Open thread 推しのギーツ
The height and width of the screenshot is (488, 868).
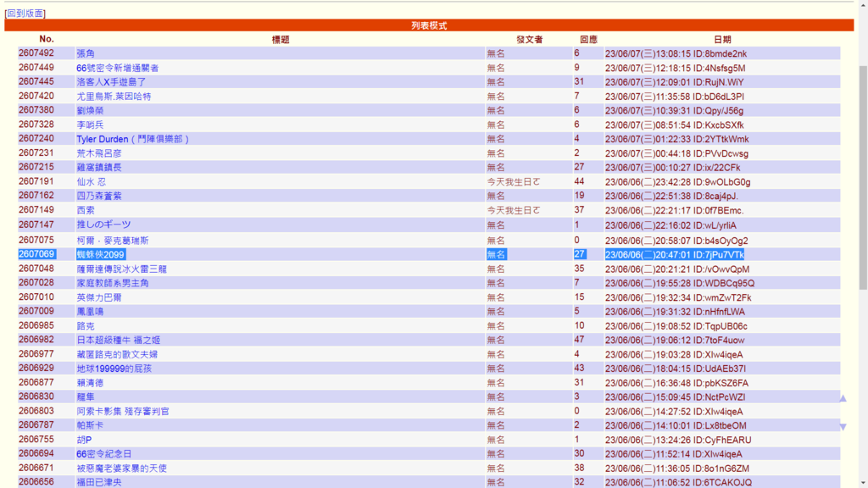(x=103, y=225)
